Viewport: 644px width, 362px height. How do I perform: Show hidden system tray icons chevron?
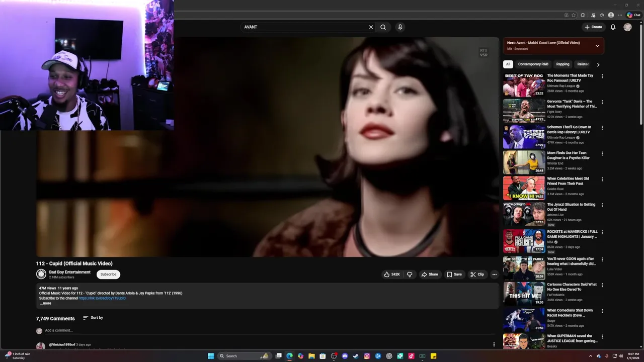pos(591,356)
